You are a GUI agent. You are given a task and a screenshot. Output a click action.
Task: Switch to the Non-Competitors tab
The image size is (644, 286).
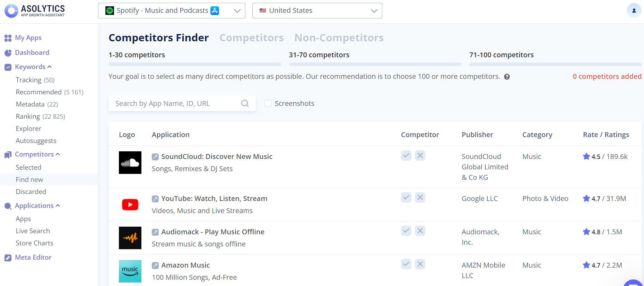pyautogui.click(x=339, y=37)
